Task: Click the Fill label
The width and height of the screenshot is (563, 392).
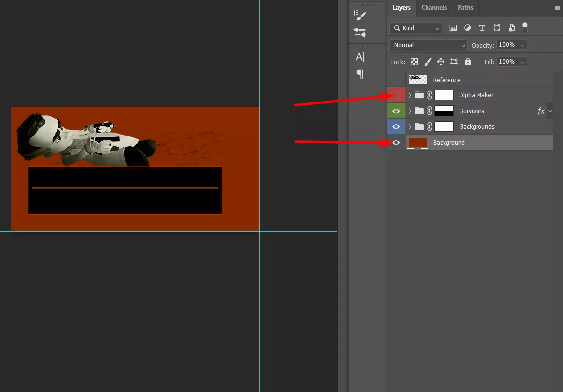Action: (489, 62)
